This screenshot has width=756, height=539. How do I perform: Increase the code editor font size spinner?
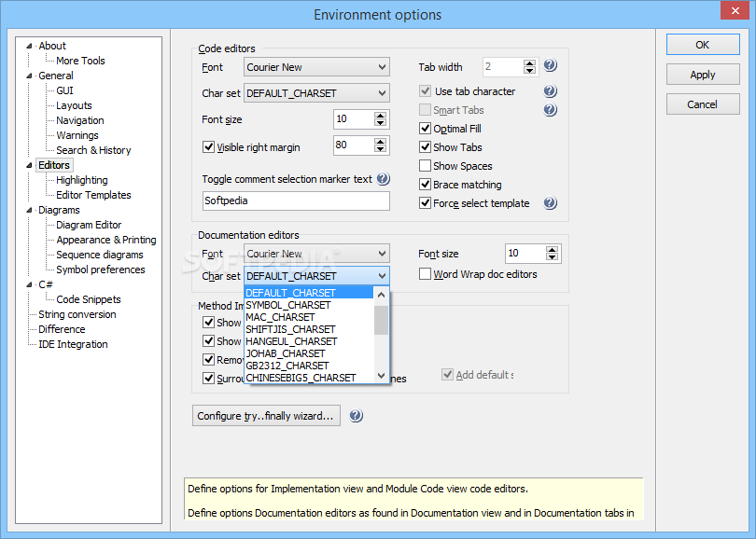[380, 115]
